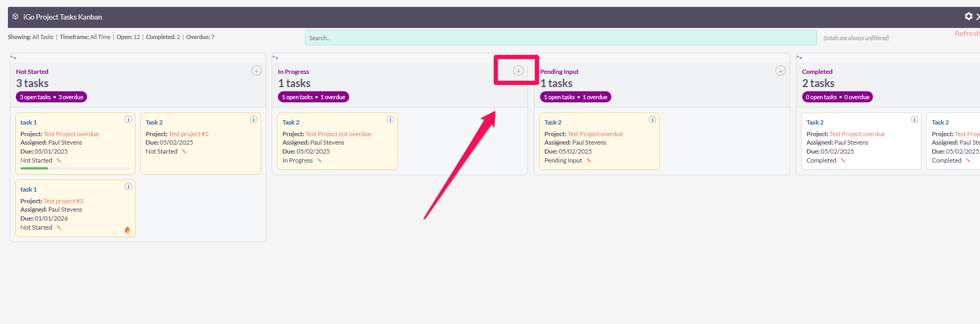Click the plus icon in Pending Input column
This screenshot has height=324, width=980.
tap(780, 71)
